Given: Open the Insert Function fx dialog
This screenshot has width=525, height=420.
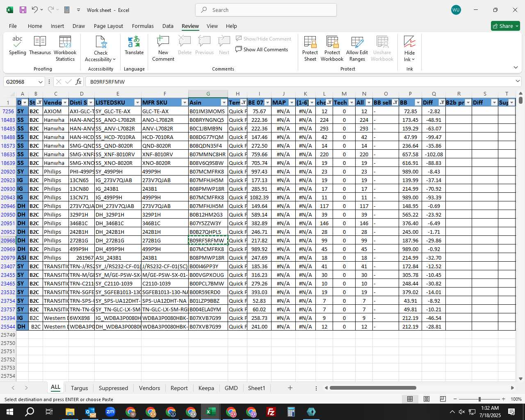Looking at the screenshot, I should (78, 82).
